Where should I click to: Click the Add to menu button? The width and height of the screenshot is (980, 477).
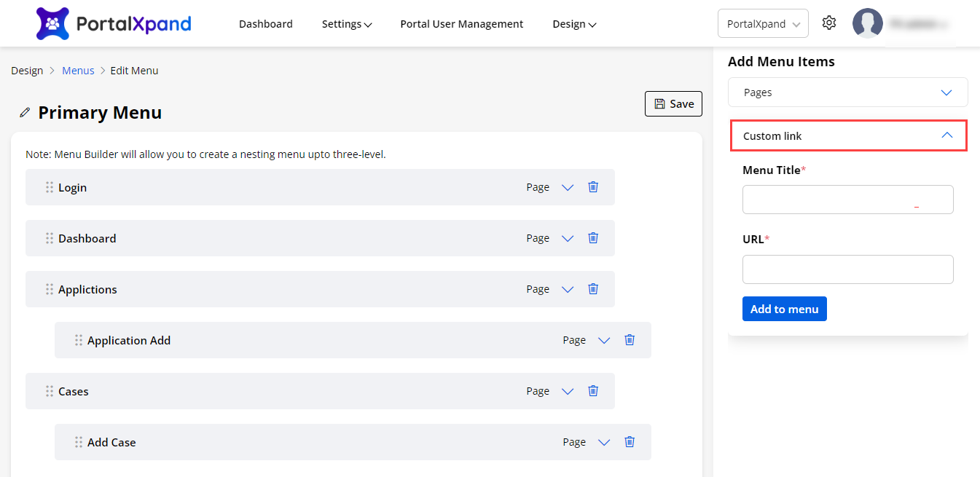click(x=784, y=309)
